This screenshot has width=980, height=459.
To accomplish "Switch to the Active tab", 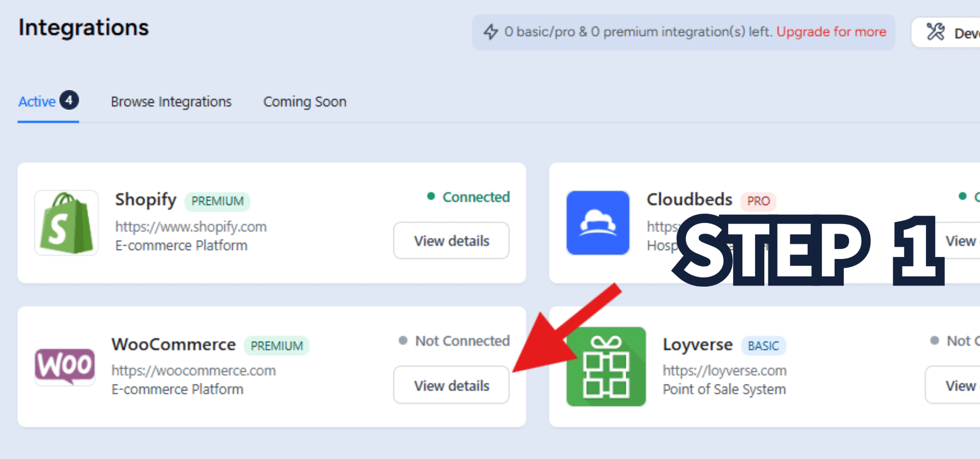I will click(37, 102).
